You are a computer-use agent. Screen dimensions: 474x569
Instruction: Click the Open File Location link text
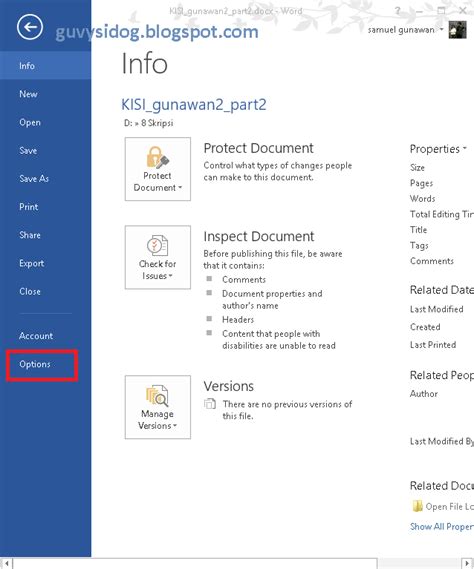coord(449,506)
